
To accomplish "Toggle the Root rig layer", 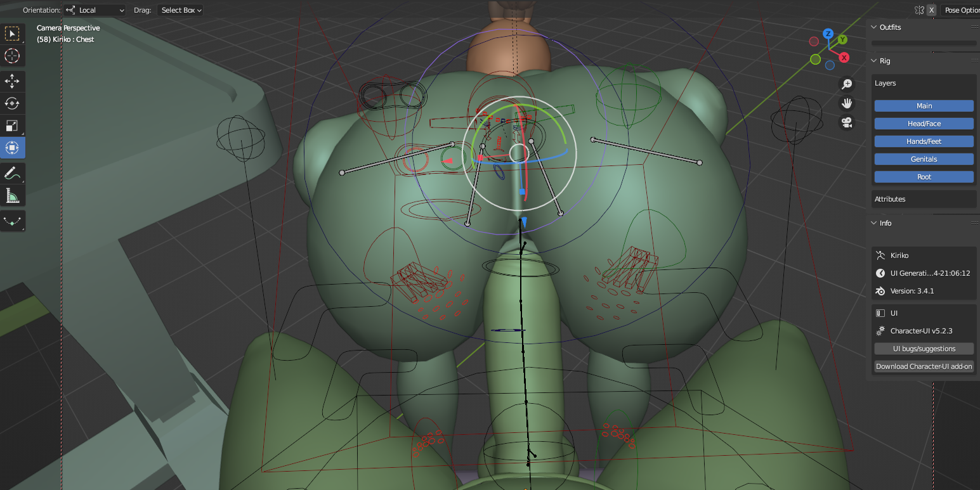I will (924, 177).
